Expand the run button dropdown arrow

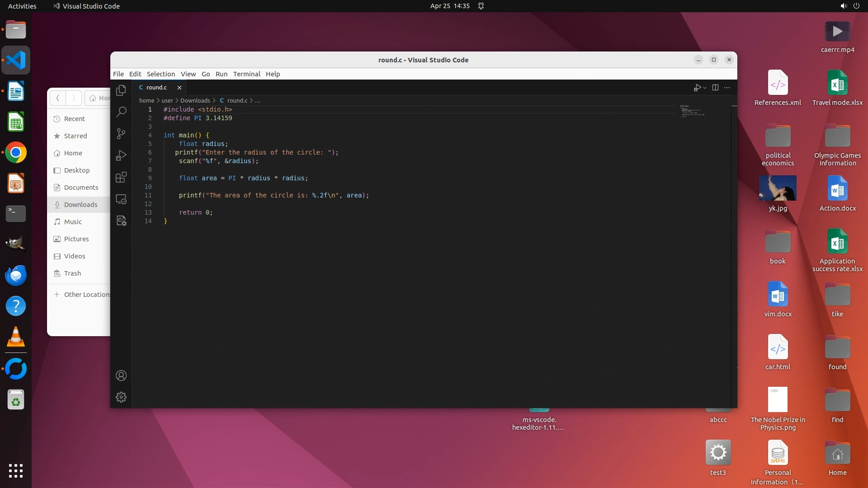705,88
